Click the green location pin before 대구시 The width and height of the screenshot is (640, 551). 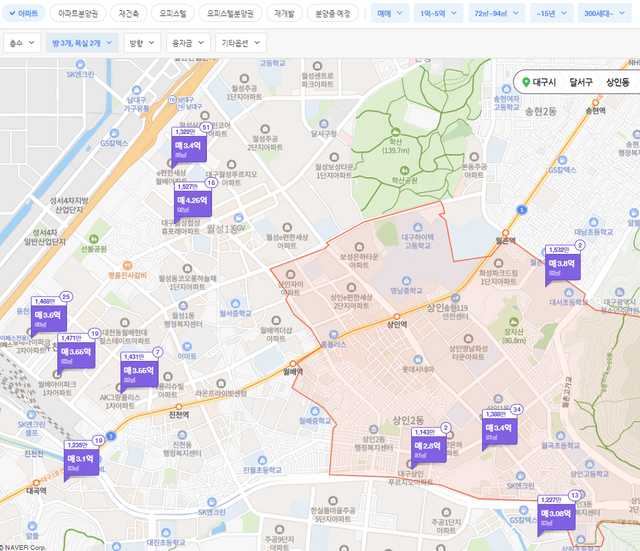[x=526, y=82]
